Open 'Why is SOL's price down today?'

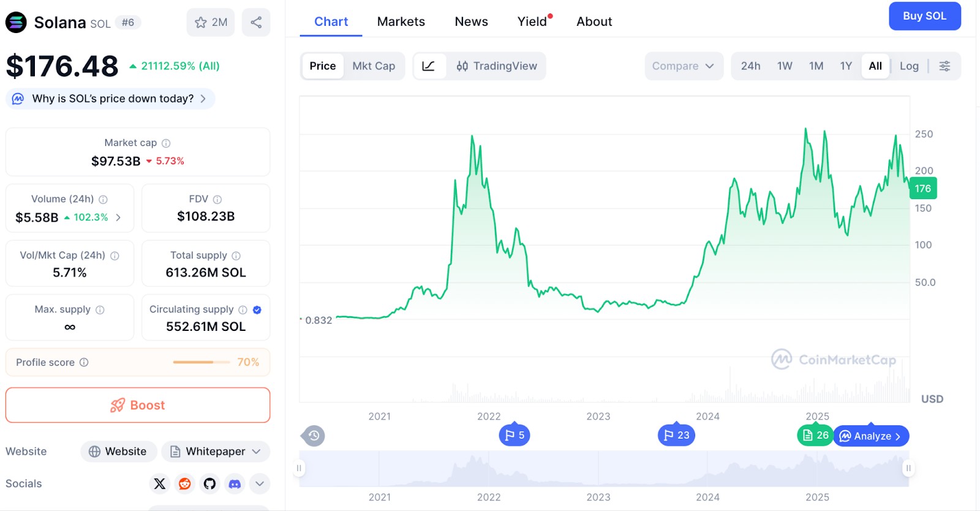(110, 99)
